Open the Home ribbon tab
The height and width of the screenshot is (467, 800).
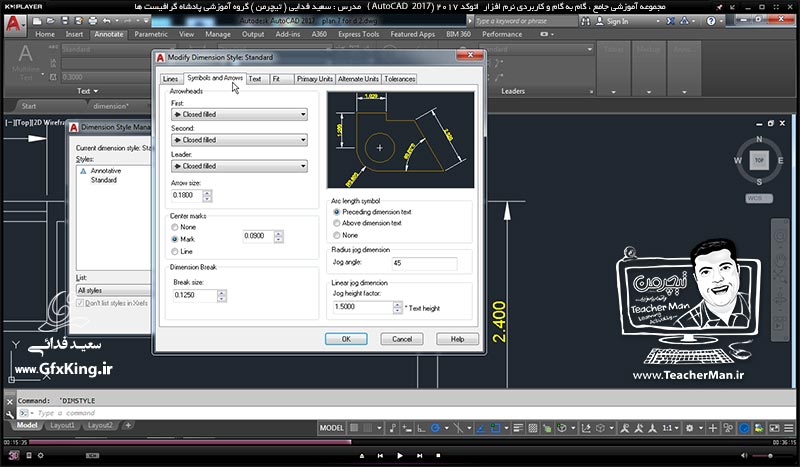[x=45, y=34]
